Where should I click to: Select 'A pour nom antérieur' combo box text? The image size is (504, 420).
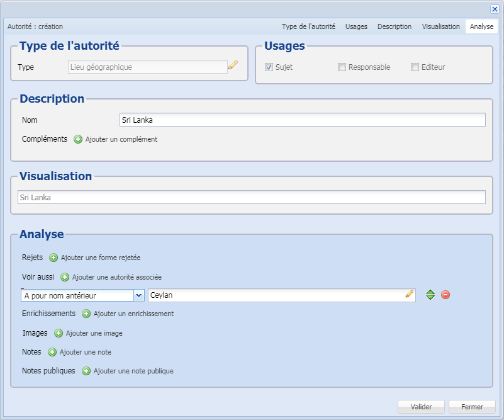[x=76, y=294]
